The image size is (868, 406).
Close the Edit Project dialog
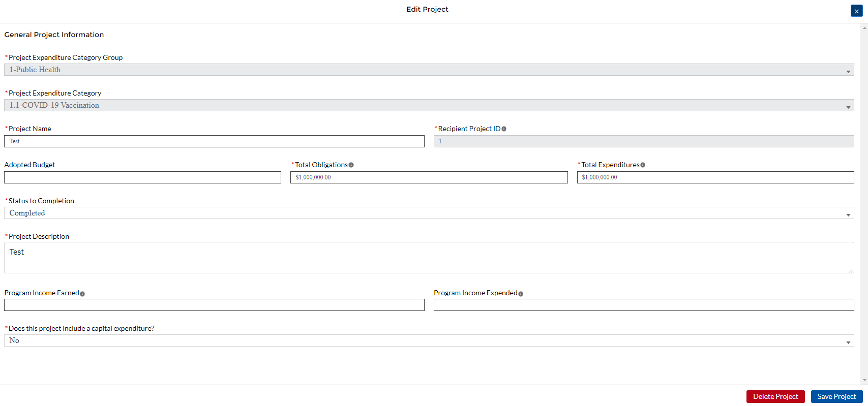856,11
